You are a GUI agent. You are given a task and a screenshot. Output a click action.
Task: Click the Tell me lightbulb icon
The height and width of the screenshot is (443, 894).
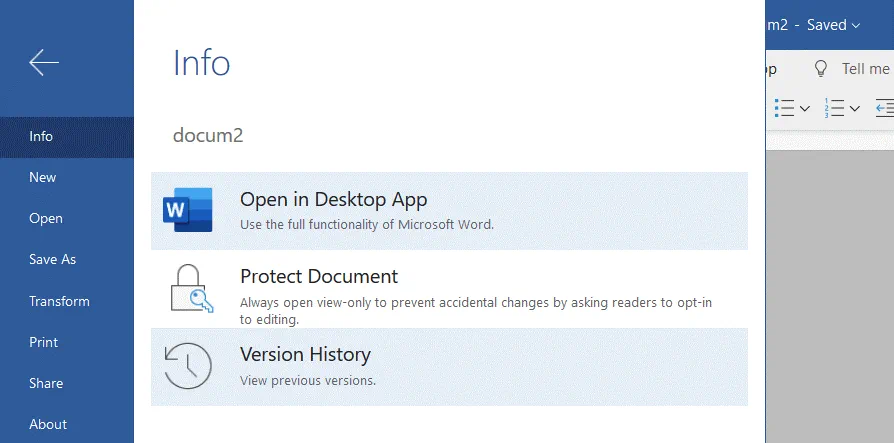821,68
